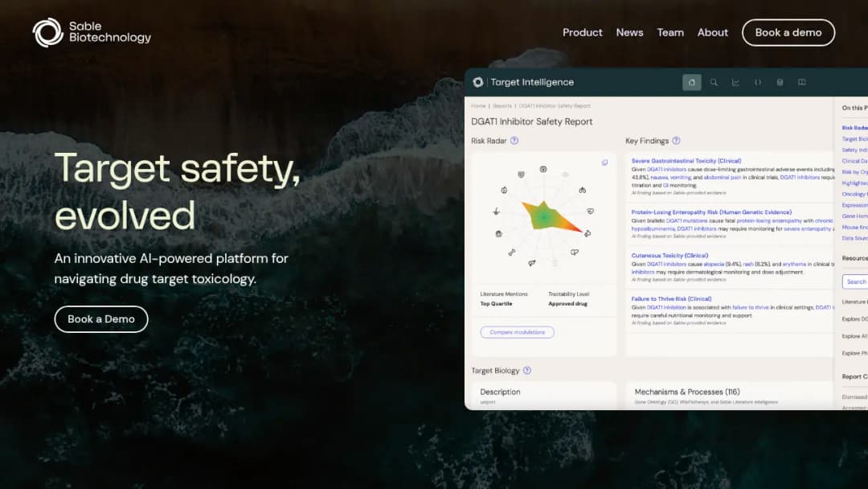
Task: Click the Risk Radar help question icon
Action: point(514,141)
